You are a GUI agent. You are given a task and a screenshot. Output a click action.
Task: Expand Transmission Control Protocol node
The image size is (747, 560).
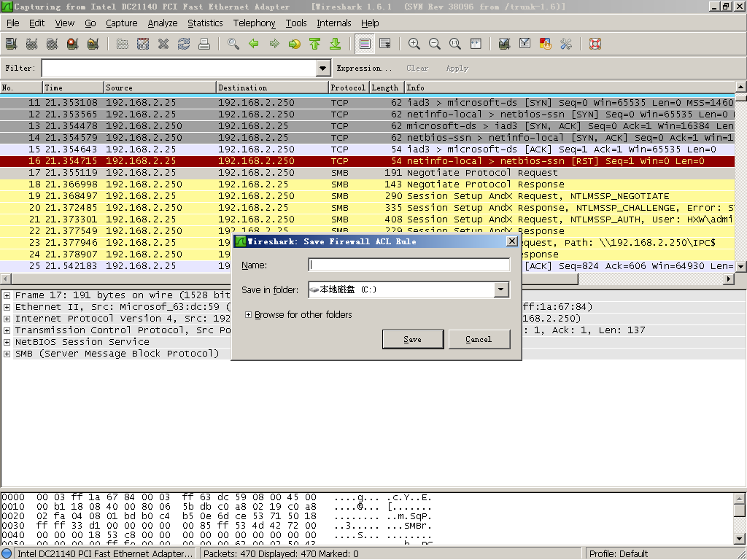[7, 330]
